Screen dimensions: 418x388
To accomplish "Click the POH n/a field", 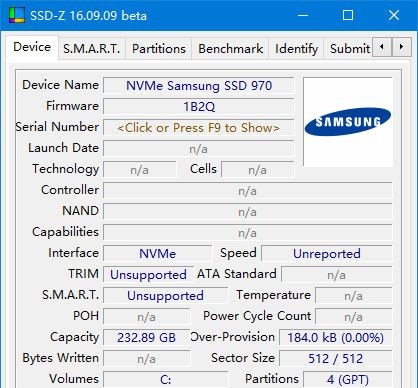I will click(x=147, y=317).
